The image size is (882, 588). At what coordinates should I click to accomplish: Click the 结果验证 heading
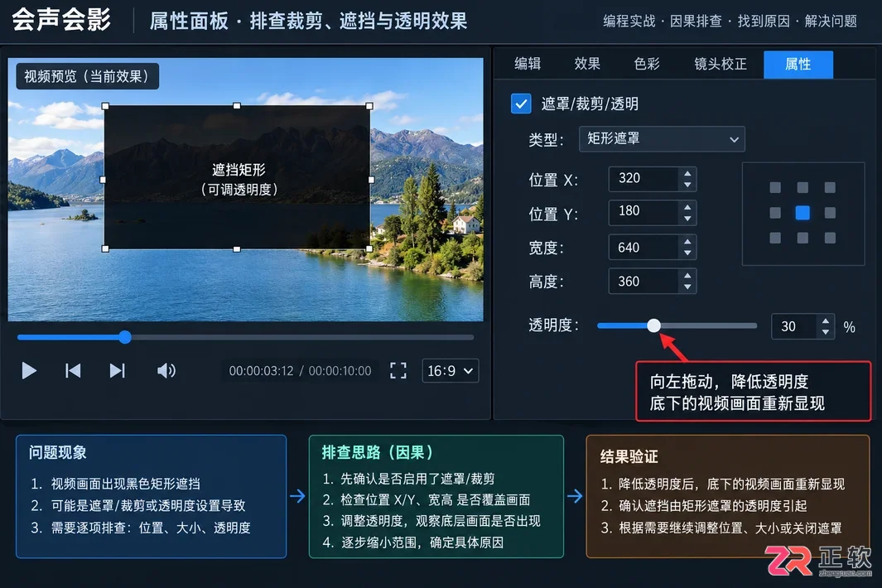(x=629, y=456)
